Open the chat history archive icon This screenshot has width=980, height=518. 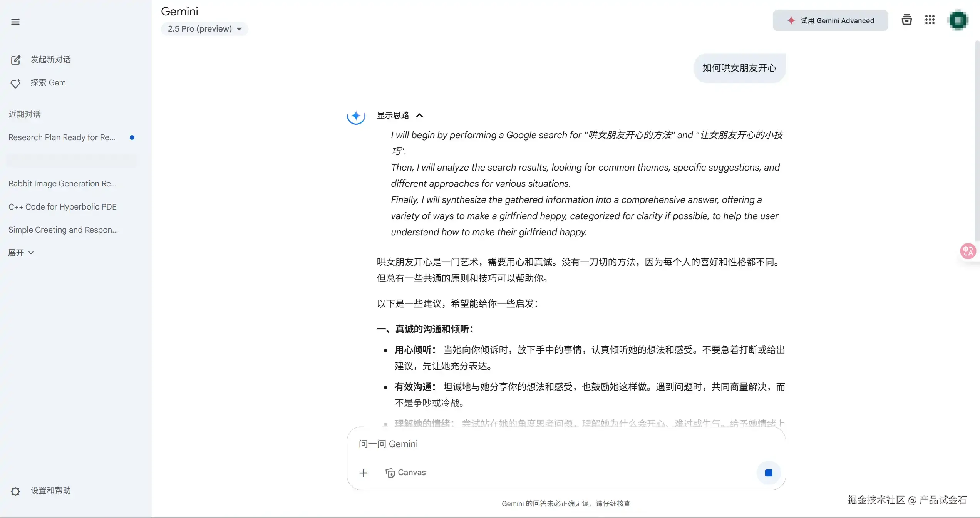click(x=906, y=20)
